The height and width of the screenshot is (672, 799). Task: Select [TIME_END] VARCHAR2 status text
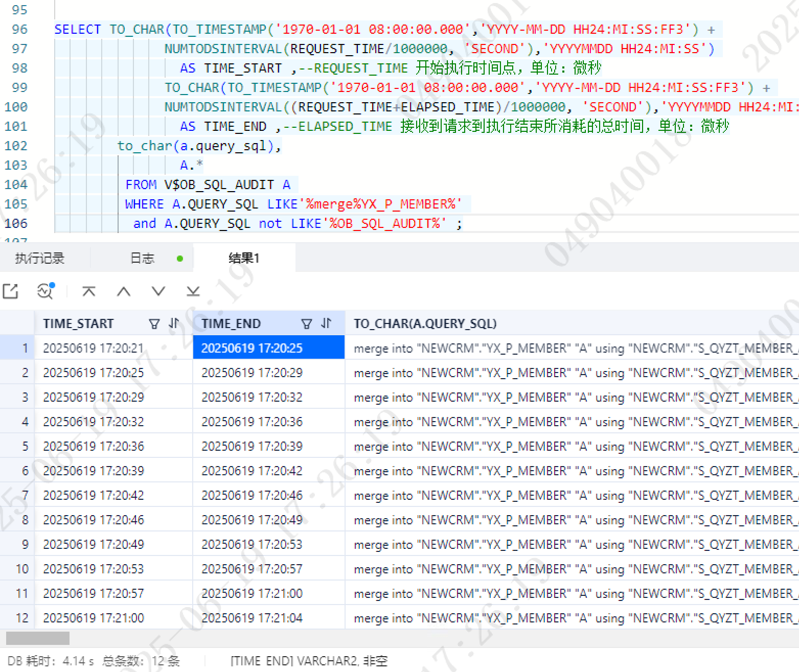pyautogui.click(x=309, y=661)
